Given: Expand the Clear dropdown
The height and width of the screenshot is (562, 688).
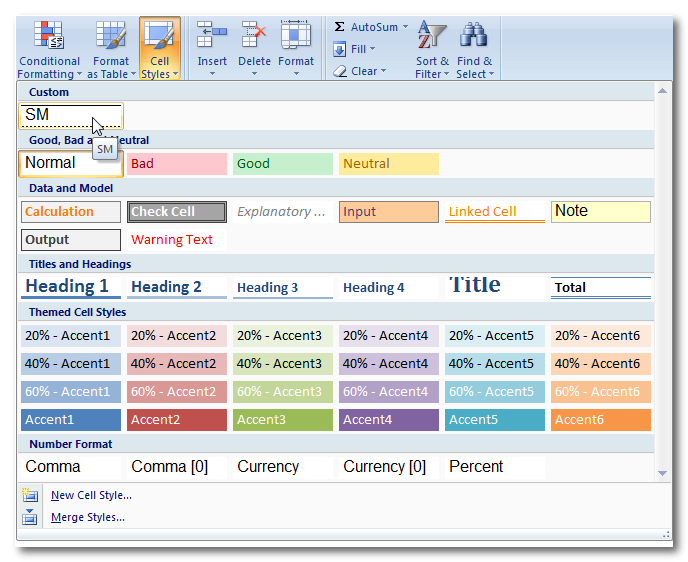Looking at the screenshot, I should point(385,71).
